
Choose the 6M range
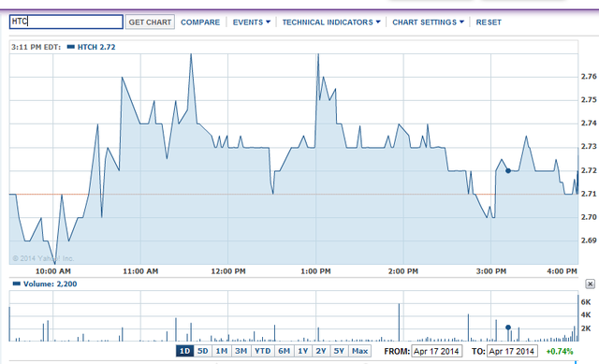[x=284, y=351]
